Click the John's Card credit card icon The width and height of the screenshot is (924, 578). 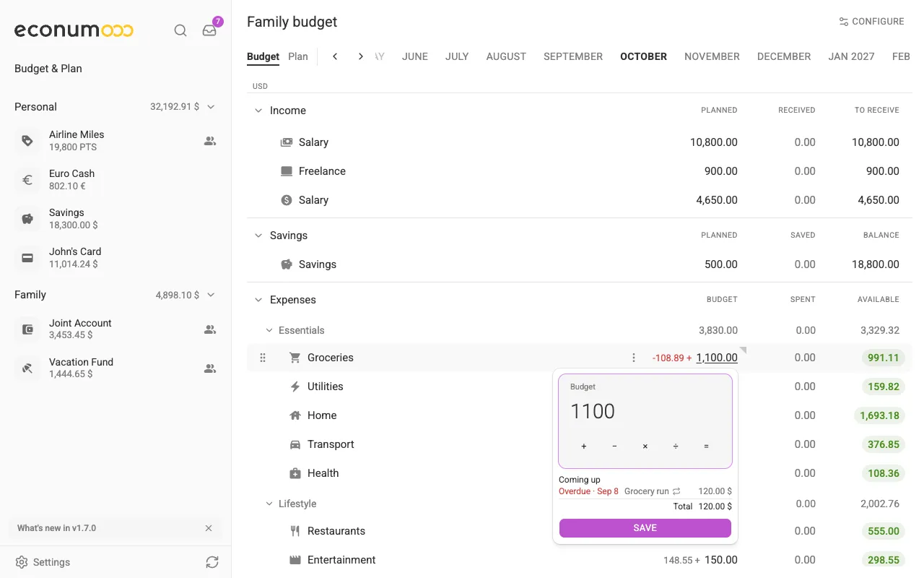click(x=27, y=258)
